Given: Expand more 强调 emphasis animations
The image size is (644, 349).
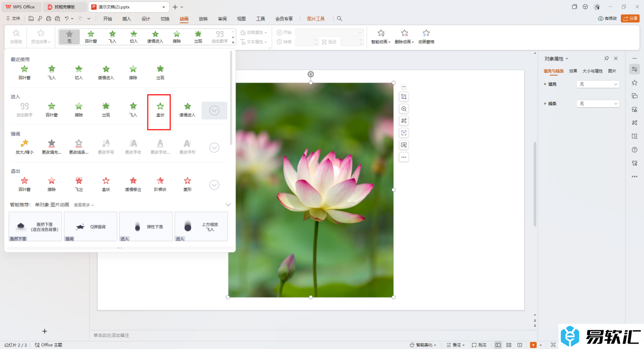Looking at the screenshot, I should pos(214,148).
